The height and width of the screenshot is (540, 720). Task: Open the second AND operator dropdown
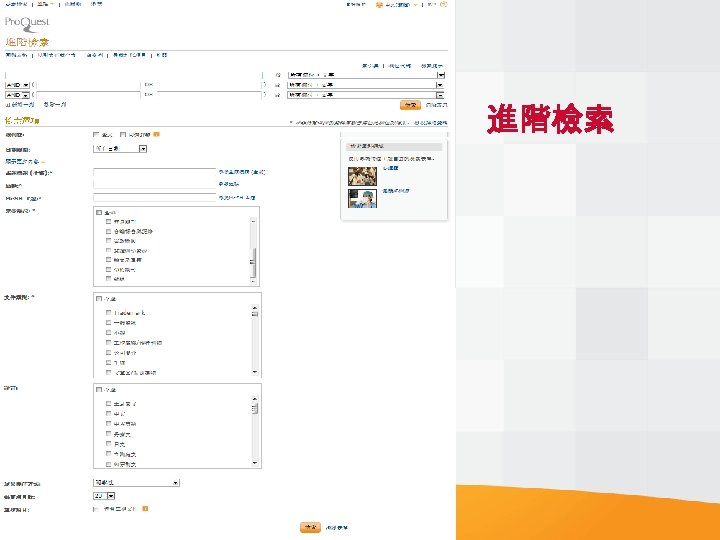coord(17,95)
